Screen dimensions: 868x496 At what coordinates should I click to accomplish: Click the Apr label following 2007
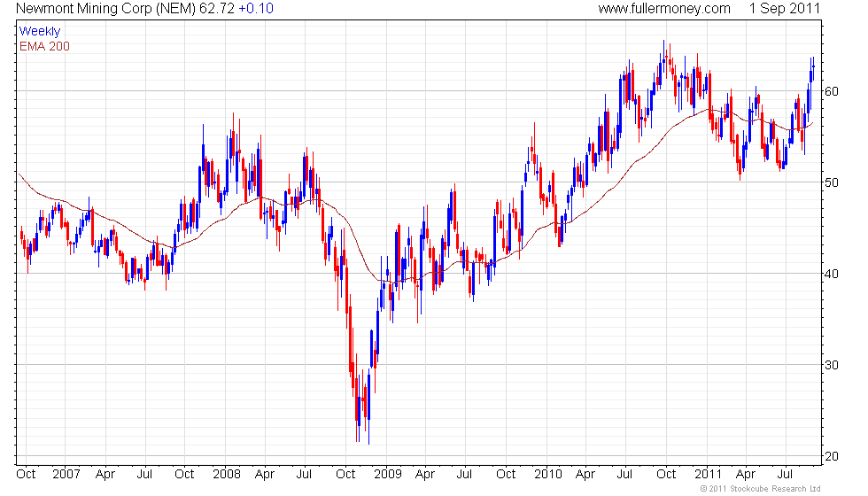click(105, 475)
